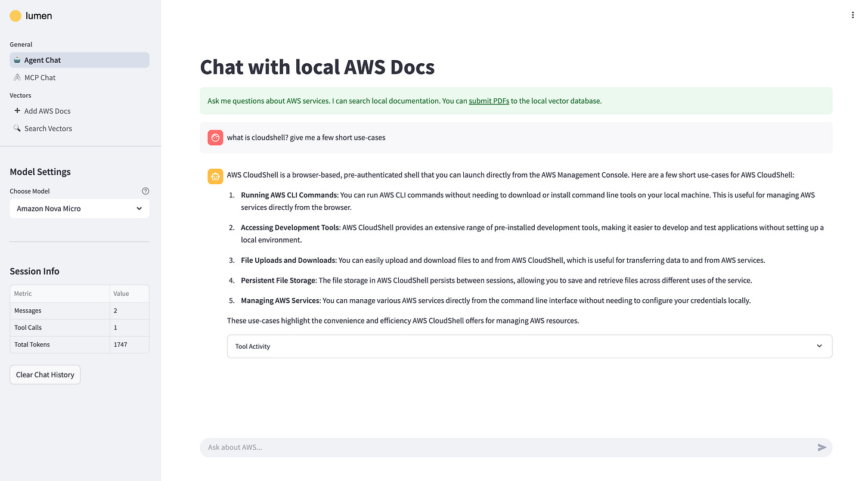Click the Clear Chat History button
The height and width of the screenshot is (481, 868).
(x=45, y=375)
